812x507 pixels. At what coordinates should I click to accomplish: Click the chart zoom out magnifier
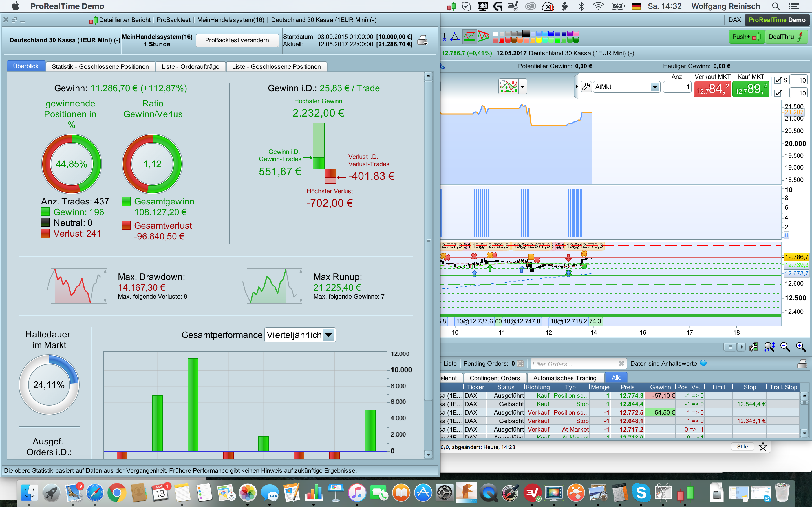coord(785,347)
